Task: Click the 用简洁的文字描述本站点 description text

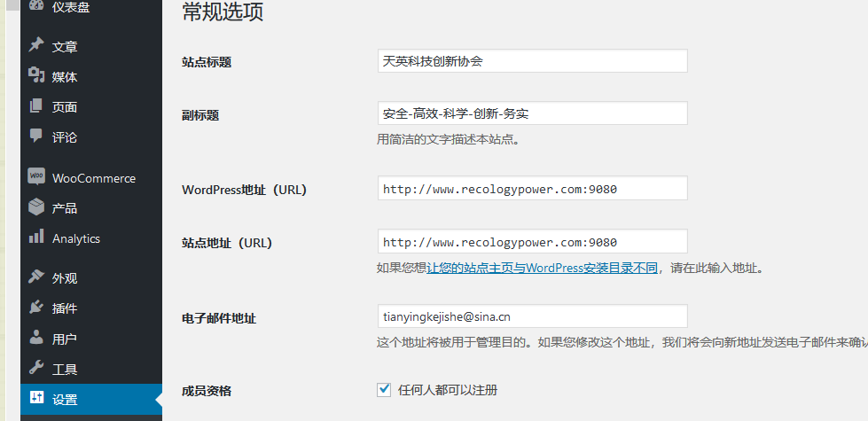Action: pyautogui.click(x=449, y=139)
